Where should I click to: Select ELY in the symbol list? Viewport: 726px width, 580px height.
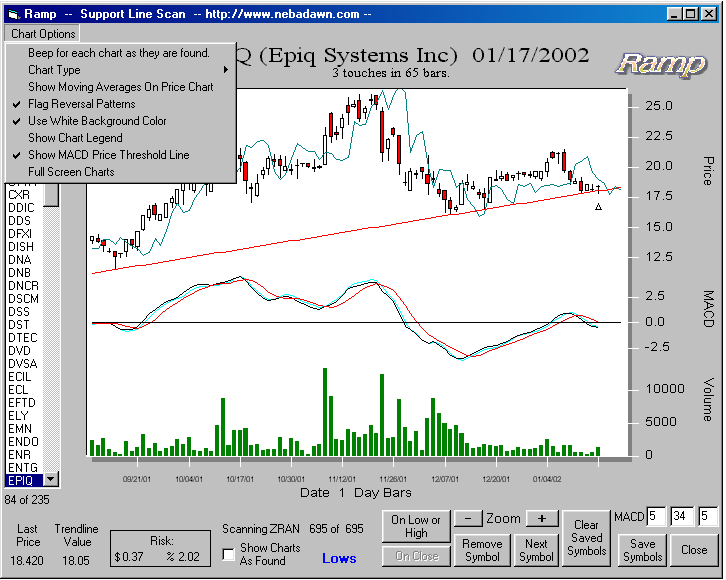[24, 416]
